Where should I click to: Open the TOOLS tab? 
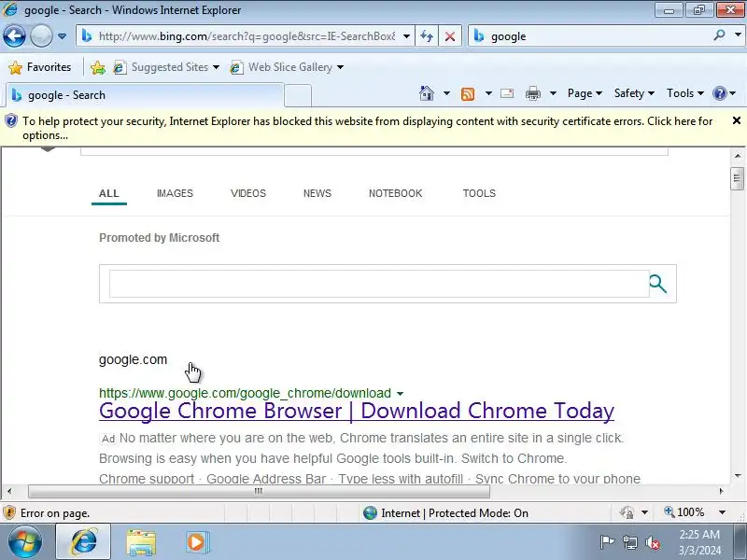click(x=479, y=193)
